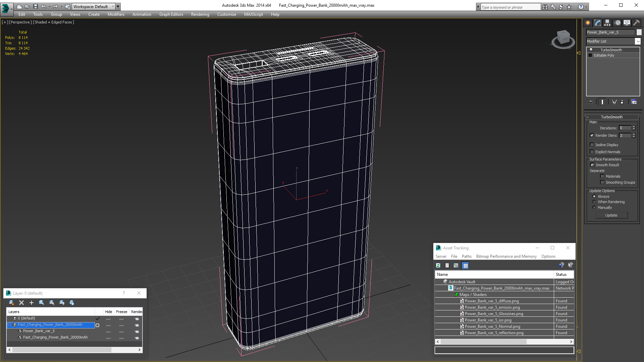Toggle TurboSmooth lightbulb in modifier stack
The height and width of the screenshot is (362, 644).
pos(591,50)
